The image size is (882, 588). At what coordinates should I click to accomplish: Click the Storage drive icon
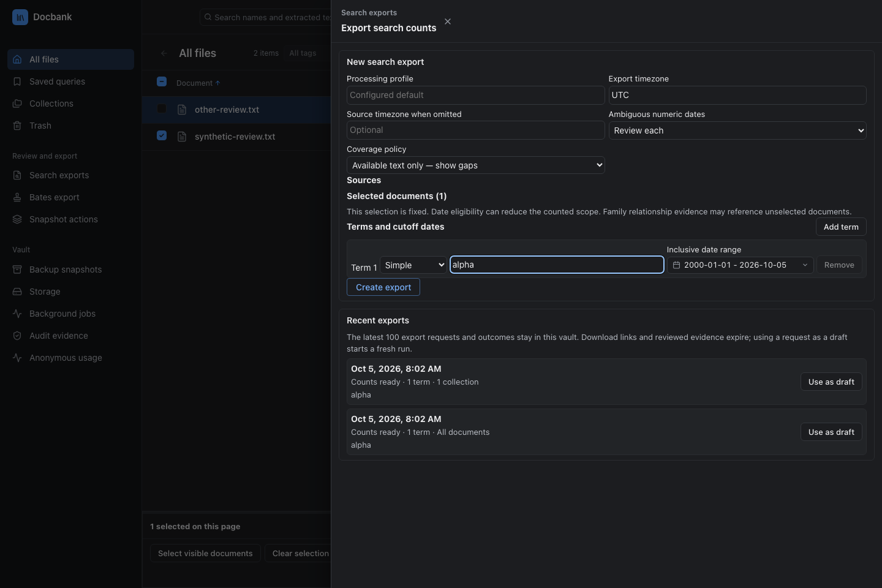17,292
